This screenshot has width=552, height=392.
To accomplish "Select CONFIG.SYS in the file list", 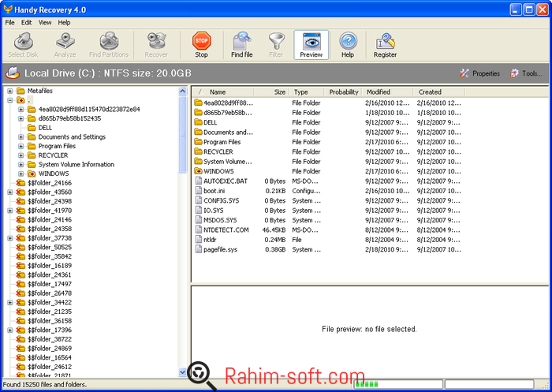I will coord(221,201).
